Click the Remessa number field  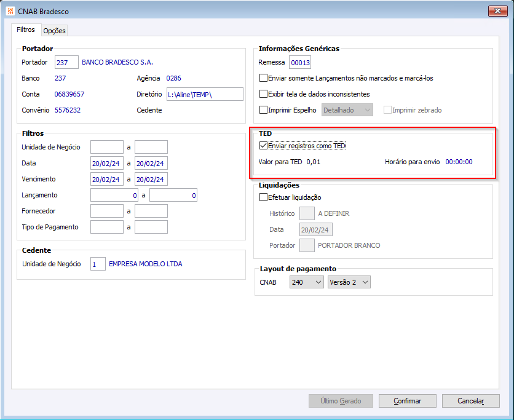click(300, 62)
